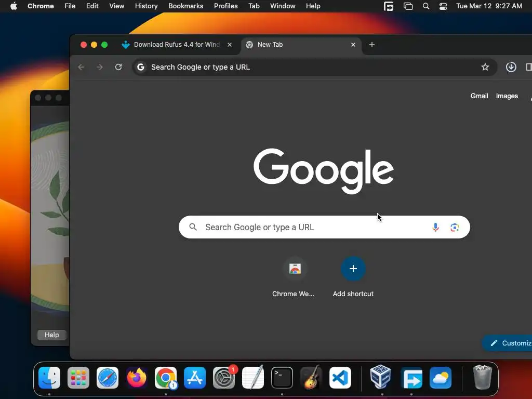The height and width of the screenshot is (399, 532).
Task: Reload the current page
Action: click(x=118, y=67)
